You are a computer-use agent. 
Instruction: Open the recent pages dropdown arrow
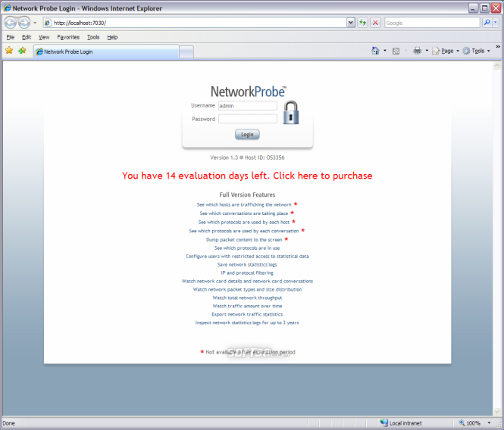pos(35,23)
